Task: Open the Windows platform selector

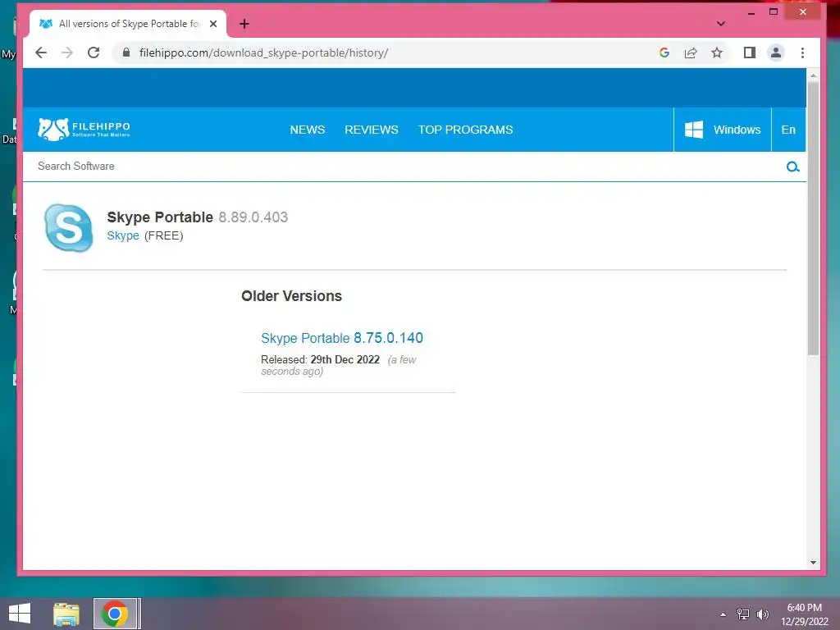Action: pyautogui.click(x=722, y=130)
